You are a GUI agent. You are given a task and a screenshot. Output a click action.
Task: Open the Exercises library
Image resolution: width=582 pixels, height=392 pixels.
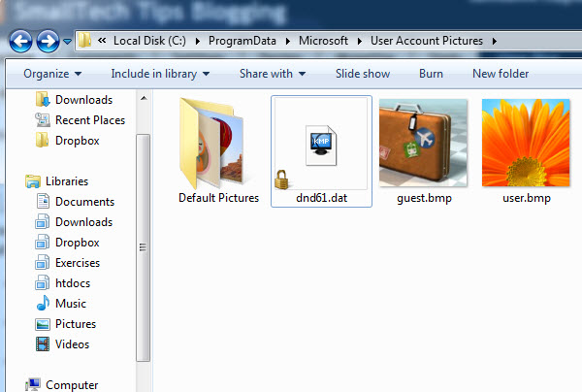[x=78, y=263]
